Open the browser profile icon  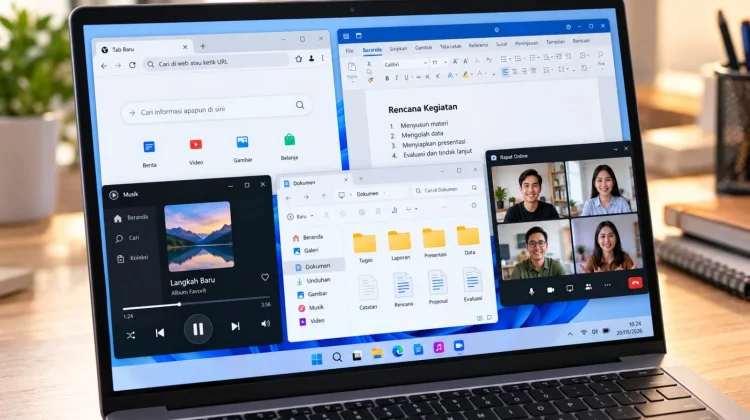(x=311, y=58)
